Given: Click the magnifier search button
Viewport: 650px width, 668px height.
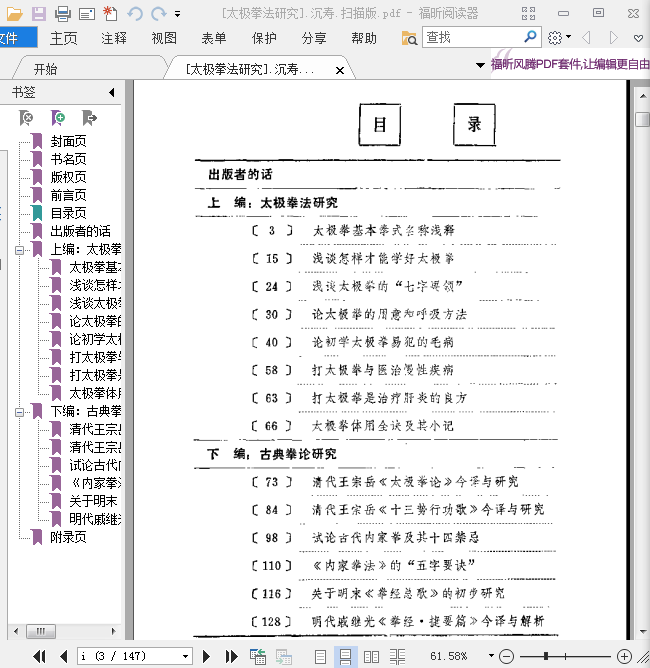Looking at the screenshot, I should tap(530, 37).
